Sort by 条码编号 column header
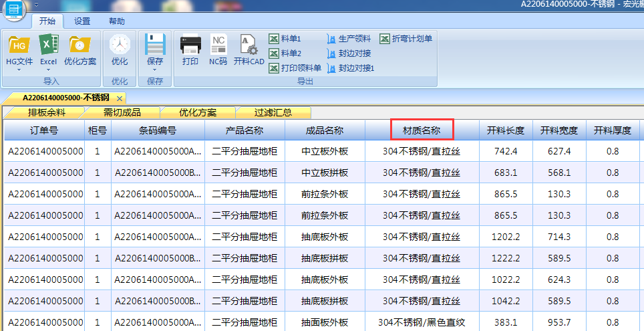Viewport: 644px width, 331px height. pyautogui.click(x=158, y=131)
